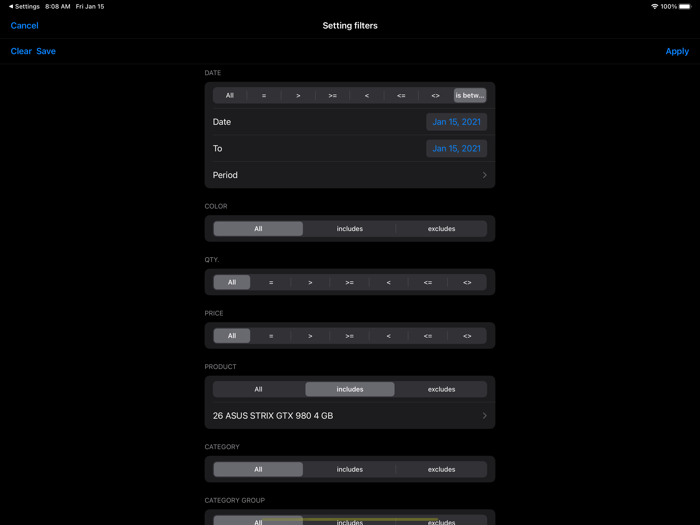The image size is (700, 525).
Task: Save the current filter settings
Action: tap(46, 51)
